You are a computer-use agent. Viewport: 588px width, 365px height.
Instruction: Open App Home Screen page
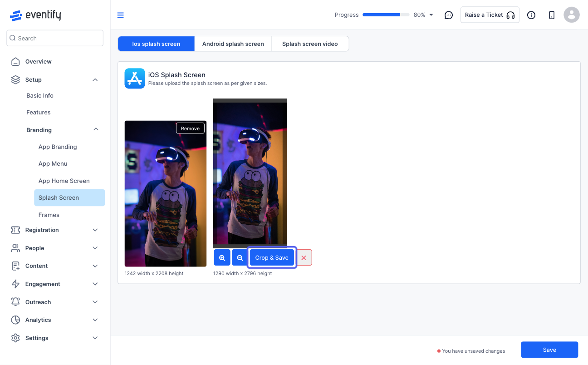(x=64, y=181)
